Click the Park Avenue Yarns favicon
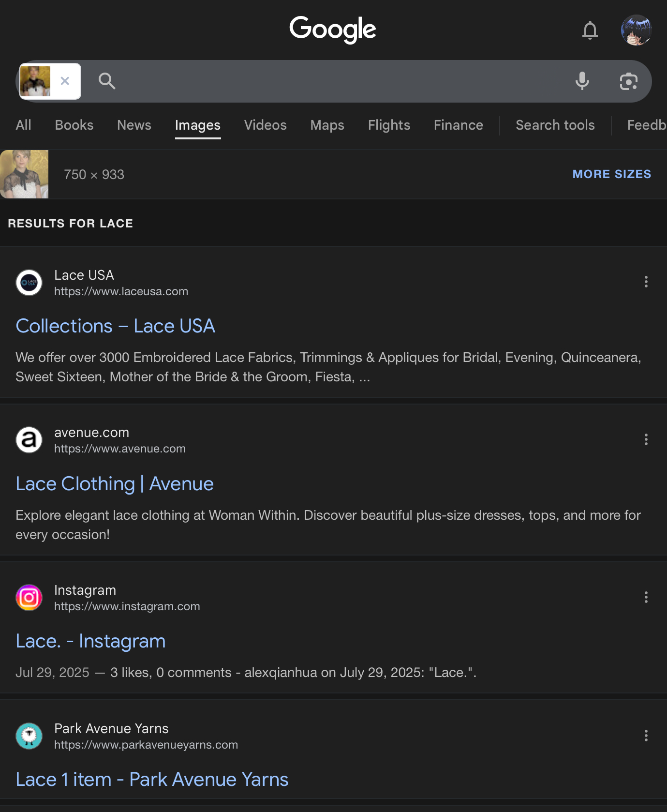Image resolution: width=667 pixels, height=812 pixels. pyautogui.click(x=29, y=736)
